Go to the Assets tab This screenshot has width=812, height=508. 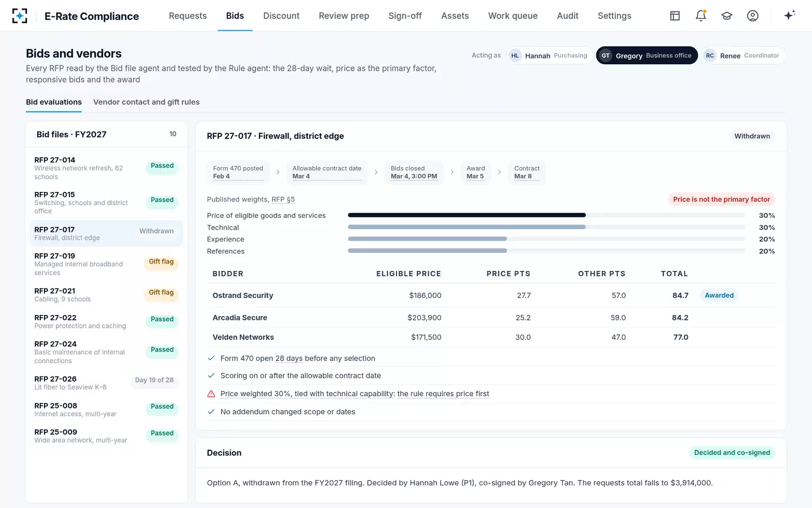pos(455,16)
